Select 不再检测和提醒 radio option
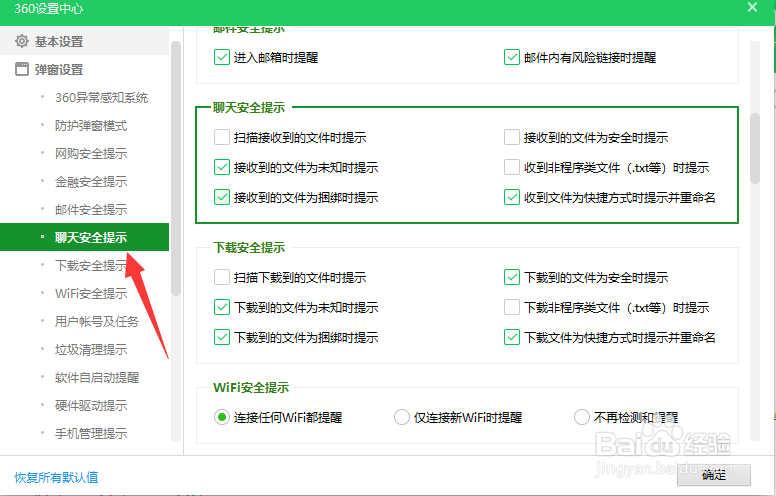Viewport: 776px width, 496px height. (582, 417)
